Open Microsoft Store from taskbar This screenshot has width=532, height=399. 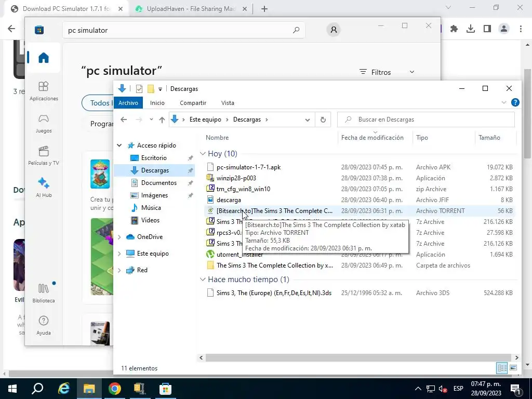coord(165,389)
